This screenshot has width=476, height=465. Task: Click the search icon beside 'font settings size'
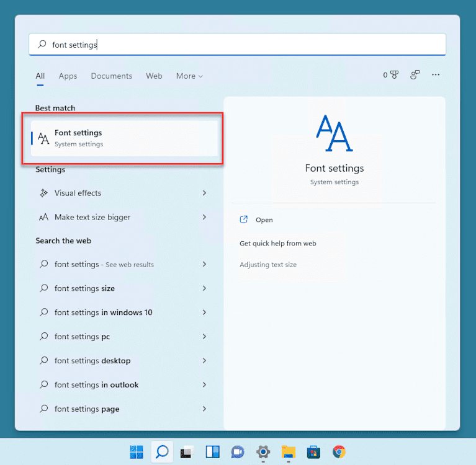click(x=43, y=288)
